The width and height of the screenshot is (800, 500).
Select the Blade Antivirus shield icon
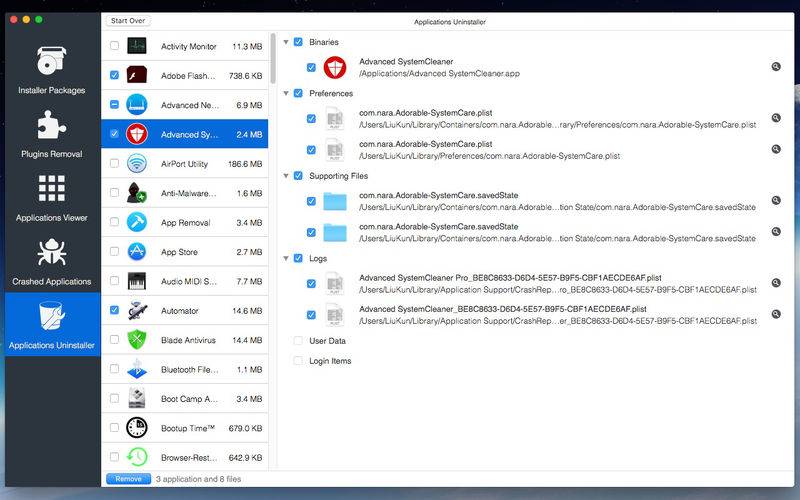tap(137, 340)
